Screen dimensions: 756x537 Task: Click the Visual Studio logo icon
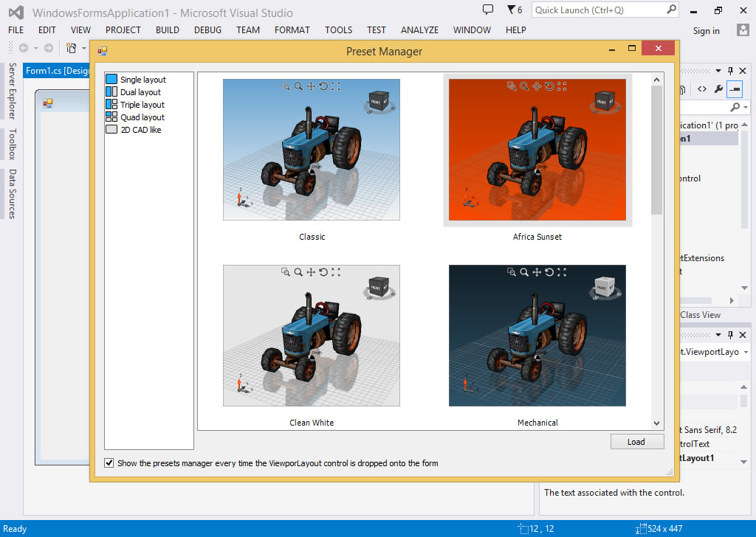16,12
